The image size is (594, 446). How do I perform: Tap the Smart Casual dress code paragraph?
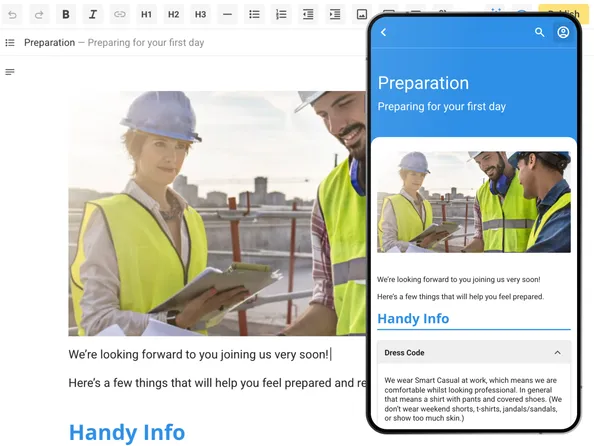click(x=473, y=399)
